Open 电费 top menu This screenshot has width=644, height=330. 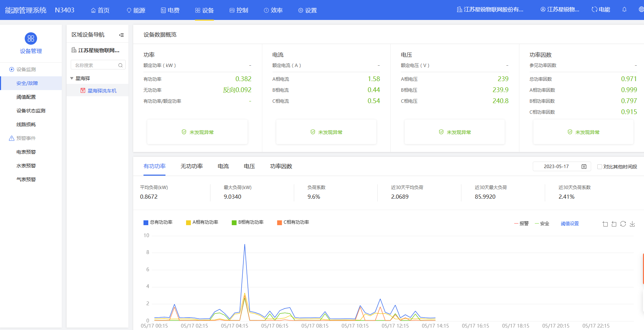170,10
